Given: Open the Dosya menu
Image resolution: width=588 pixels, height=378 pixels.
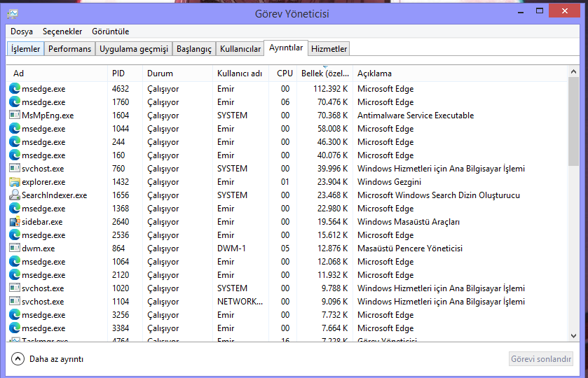Looking at the screenshot, I should (21, 31).
